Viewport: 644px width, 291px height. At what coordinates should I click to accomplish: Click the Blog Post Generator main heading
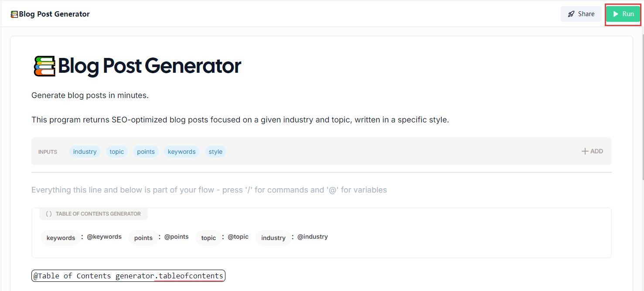(150, 66)
